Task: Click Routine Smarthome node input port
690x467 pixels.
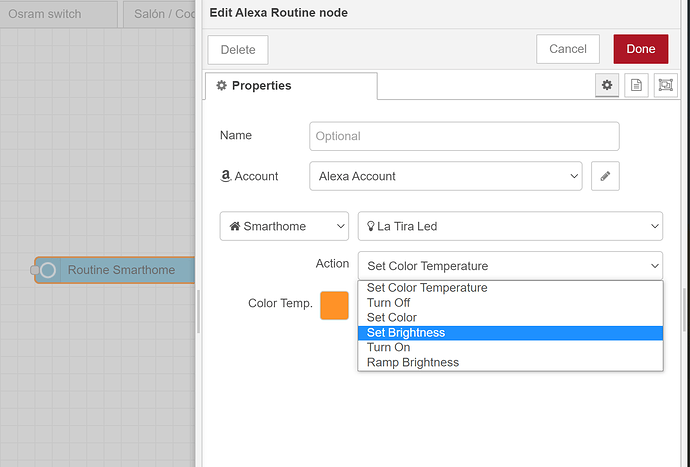Action: pos(35,270)
